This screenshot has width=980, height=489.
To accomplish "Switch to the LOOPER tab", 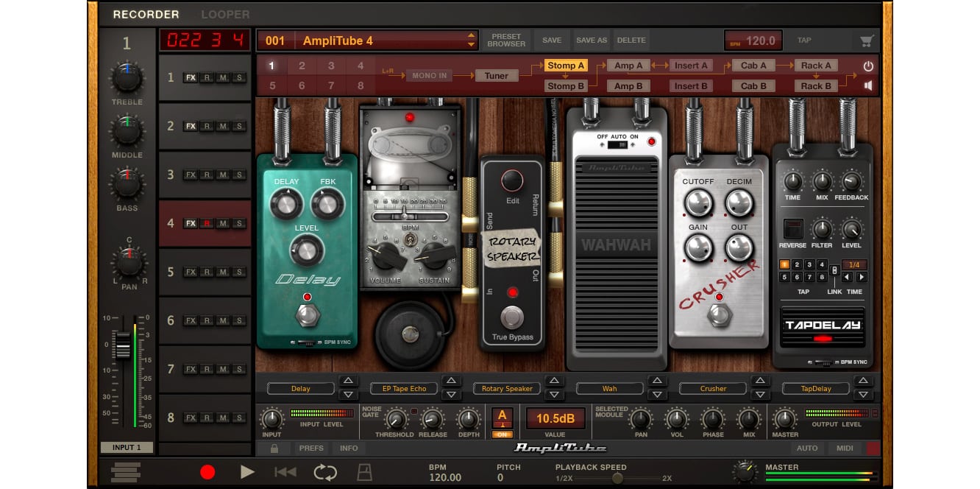I will [224, 14].
